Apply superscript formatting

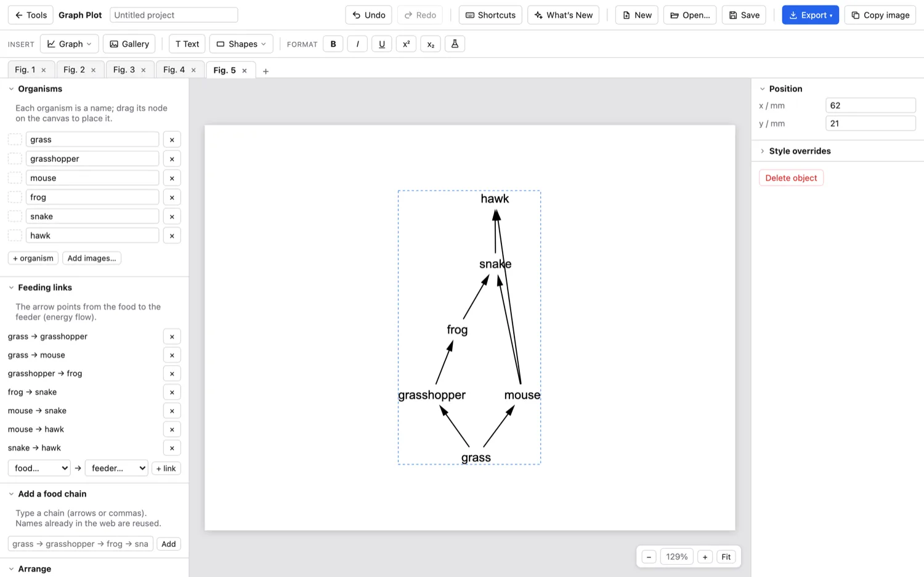(x=406, y=44)
